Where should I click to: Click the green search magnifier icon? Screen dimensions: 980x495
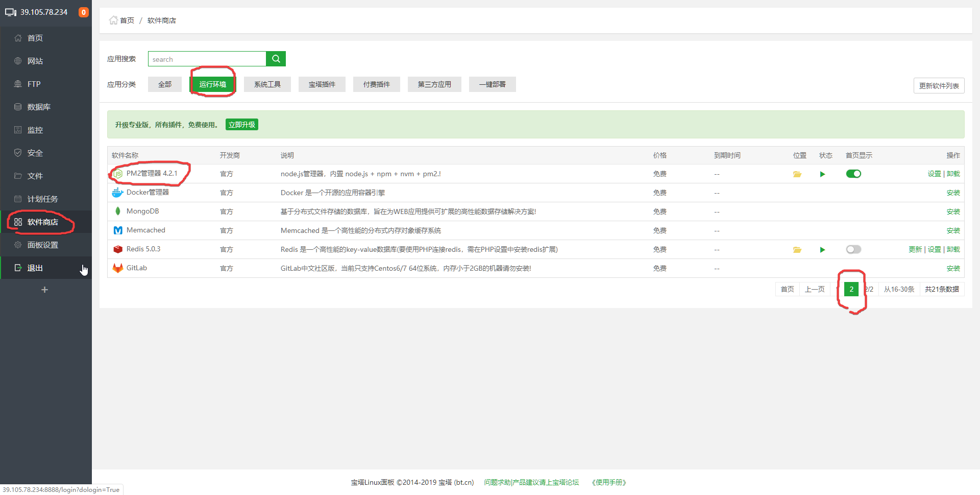[276, 58]
